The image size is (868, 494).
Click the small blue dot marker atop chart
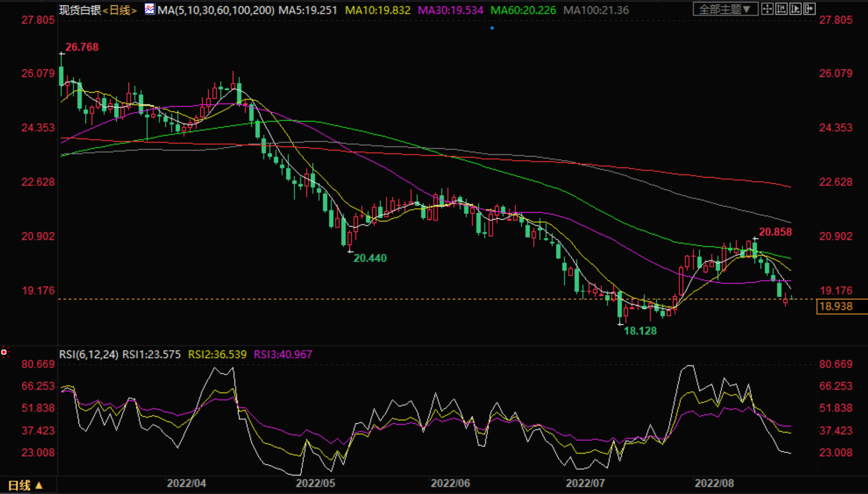coord(492,28)
